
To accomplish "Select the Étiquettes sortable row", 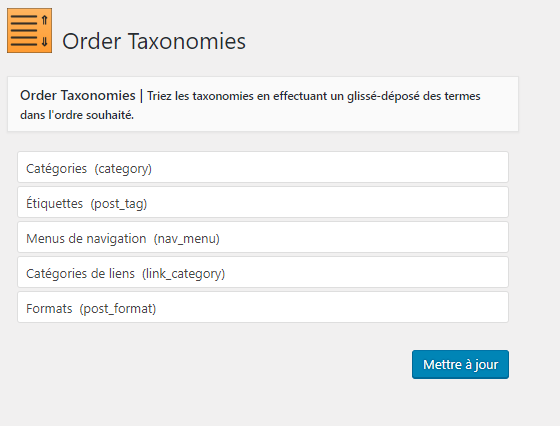I will pyautogui.click(x=263, y=202).
